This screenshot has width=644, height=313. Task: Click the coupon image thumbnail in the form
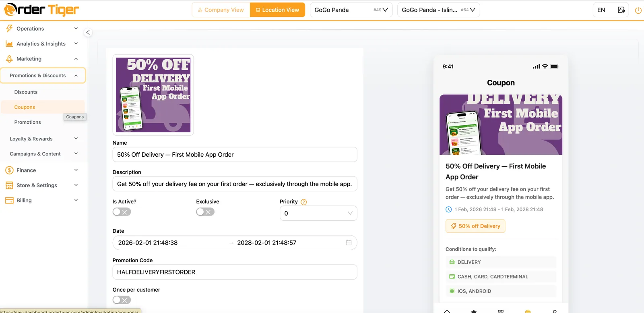click(153, 95)
